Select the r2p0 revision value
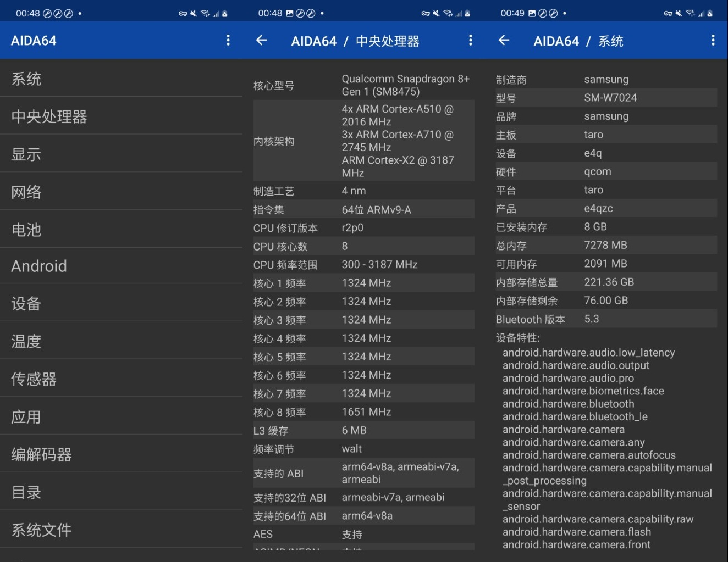728x562 pixels. tap(352, 227)
